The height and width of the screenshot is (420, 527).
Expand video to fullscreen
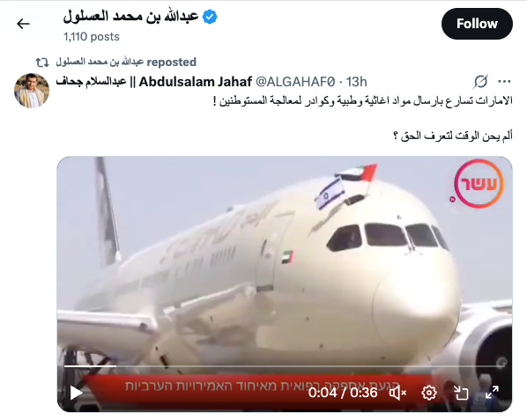[x=492, y=393]
